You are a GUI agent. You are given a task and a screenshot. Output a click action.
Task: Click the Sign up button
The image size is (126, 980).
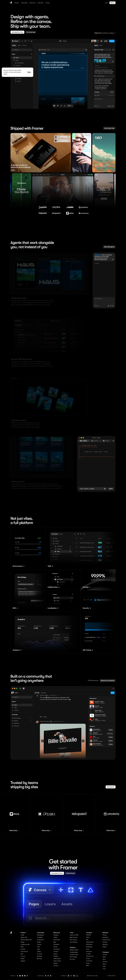[x=112, y=3]
